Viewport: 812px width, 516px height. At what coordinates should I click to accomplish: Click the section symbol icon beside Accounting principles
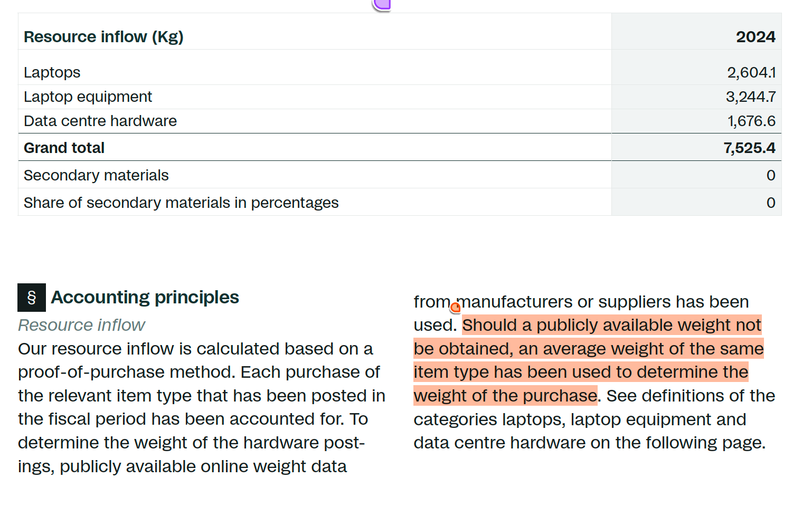(32, 298)
